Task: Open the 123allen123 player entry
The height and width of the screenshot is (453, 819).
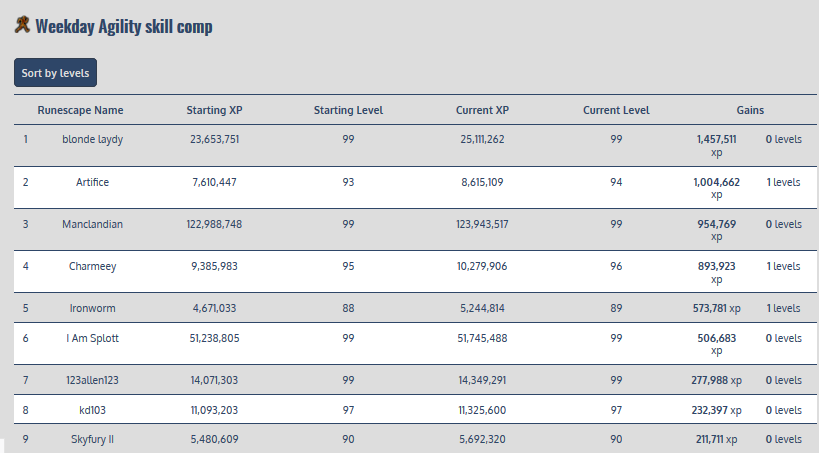Action: (x=92, y=380)
